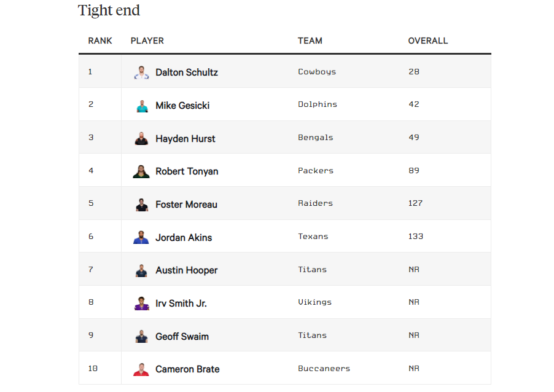The height and width of the screenshot is (392, 554).
Task: Click the overall rank 127 cell
Action: pos(415,203)
